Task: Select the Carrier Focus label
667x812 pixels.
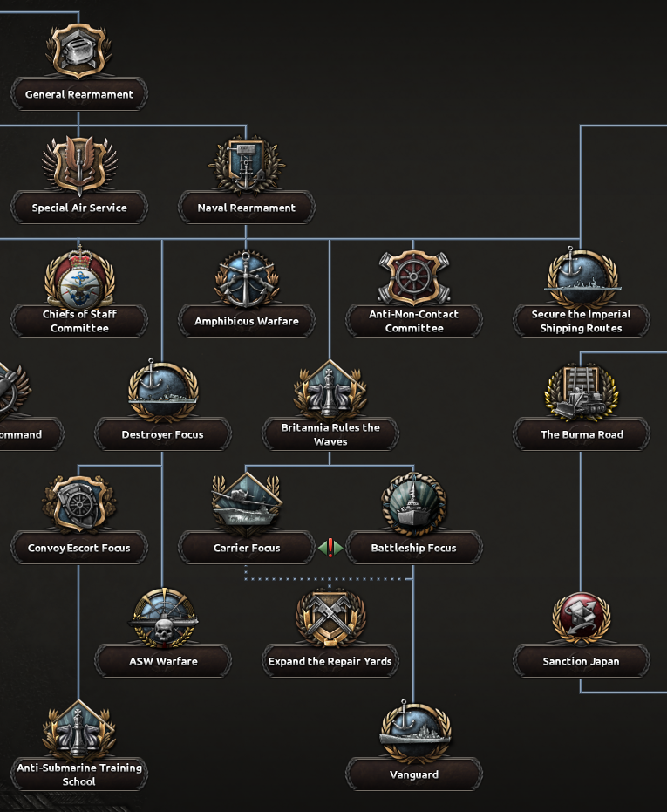Action: point(247,548)
